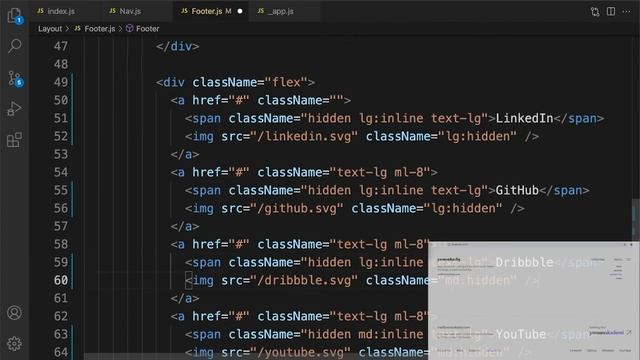The image size is (640, 360).
Task: Open the Source Control view
Action: (15, 78)
